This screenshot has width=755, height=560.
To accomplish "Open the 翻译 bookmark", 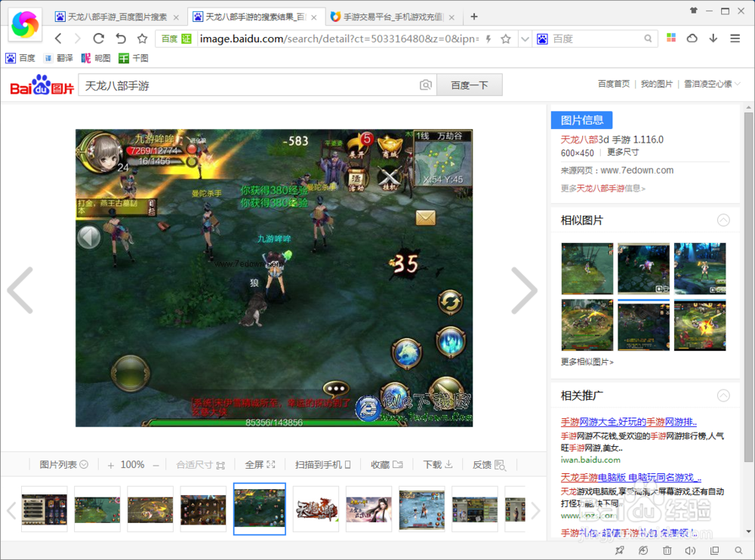I will click(x=58, y=58).
